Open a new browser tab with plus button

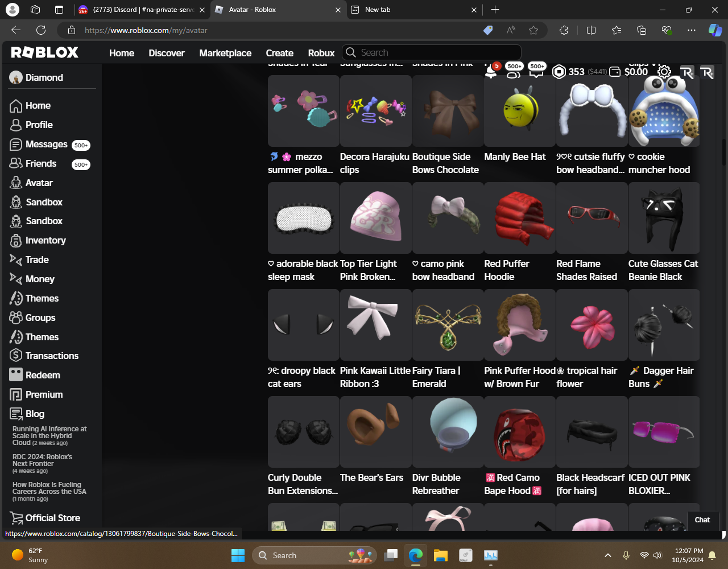pyautogui.click(x=495, y=10)
